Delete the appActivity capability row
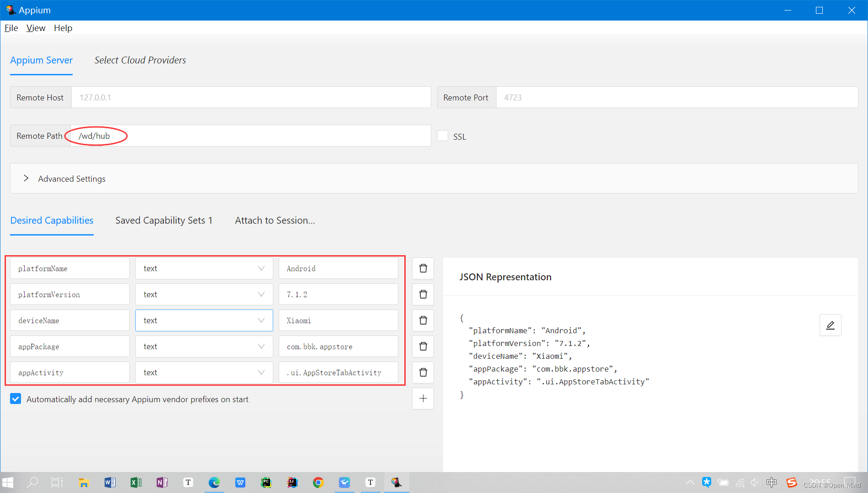The height and width of the screenshot is (493, 868). point(423,372)
